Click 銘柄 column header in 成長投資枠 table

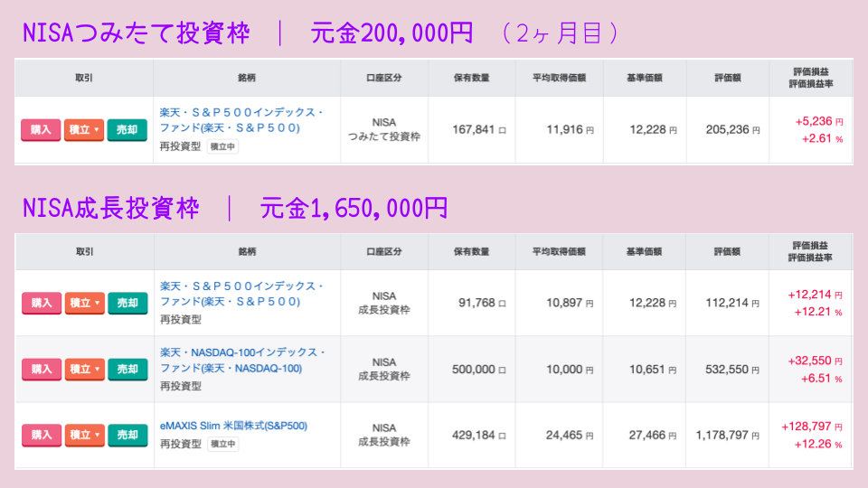pyautogui.click(x=247, y=252)
